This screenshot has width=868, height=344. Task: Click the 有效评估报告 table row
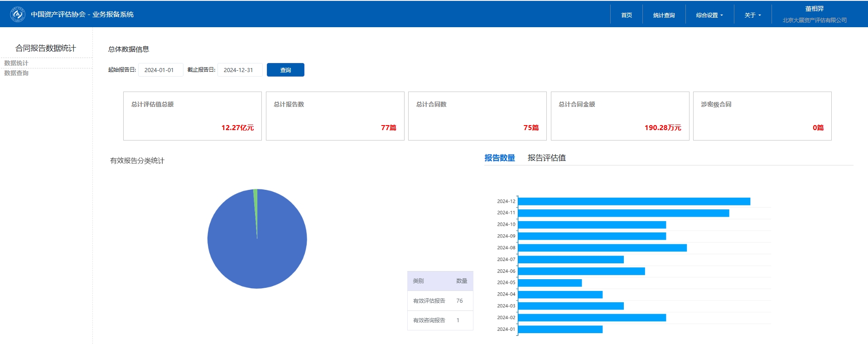(x=439, y=300)
